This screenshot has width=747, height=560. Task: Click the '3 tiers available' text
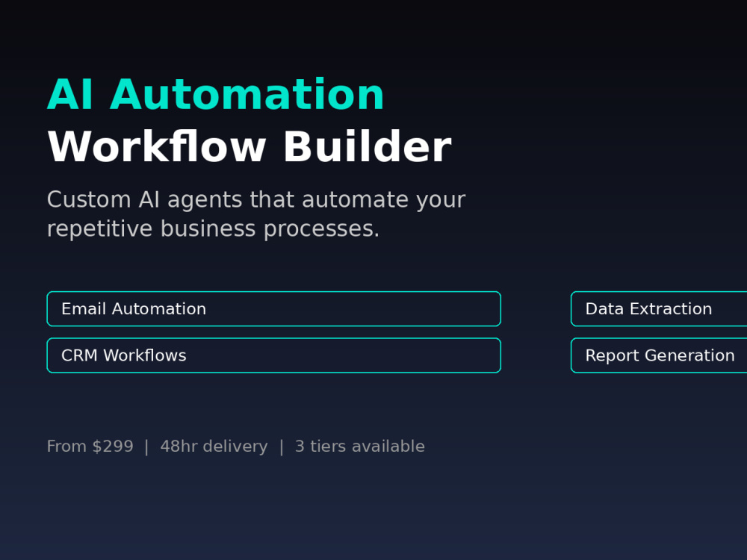[x=360, y=447]
